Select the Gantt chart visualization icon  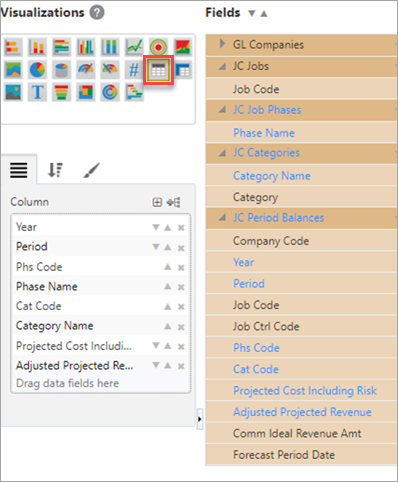pos(134,92)
